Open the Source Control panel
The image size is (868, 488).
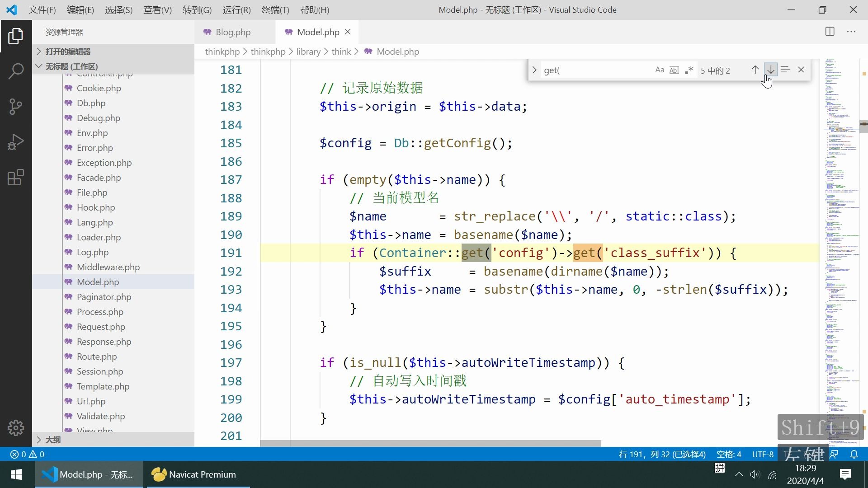[16, 107]
